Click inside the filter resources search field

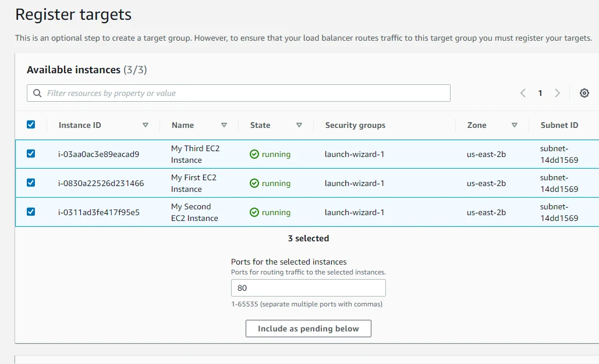(x=233, y=93)
